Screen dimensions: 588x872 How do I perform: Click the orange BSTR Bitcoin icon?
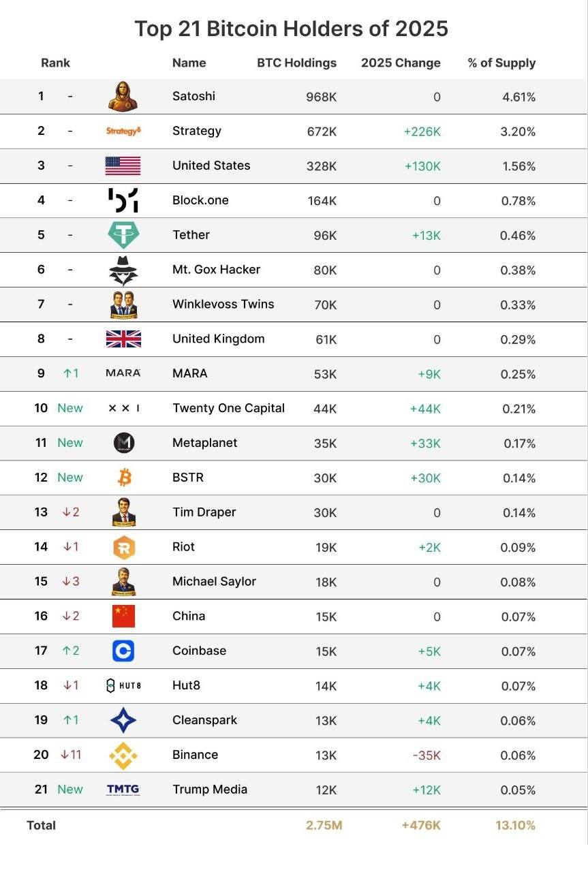(x=124, y=478)
